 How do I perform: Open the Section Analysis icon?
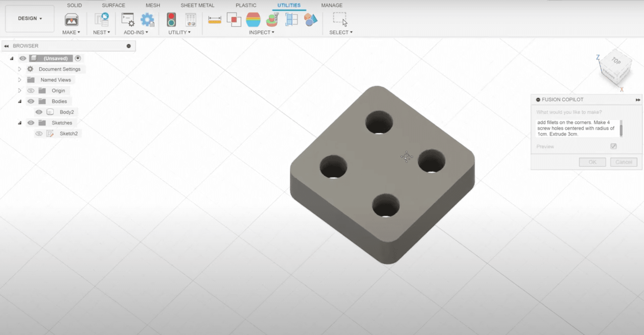(291, 20)
